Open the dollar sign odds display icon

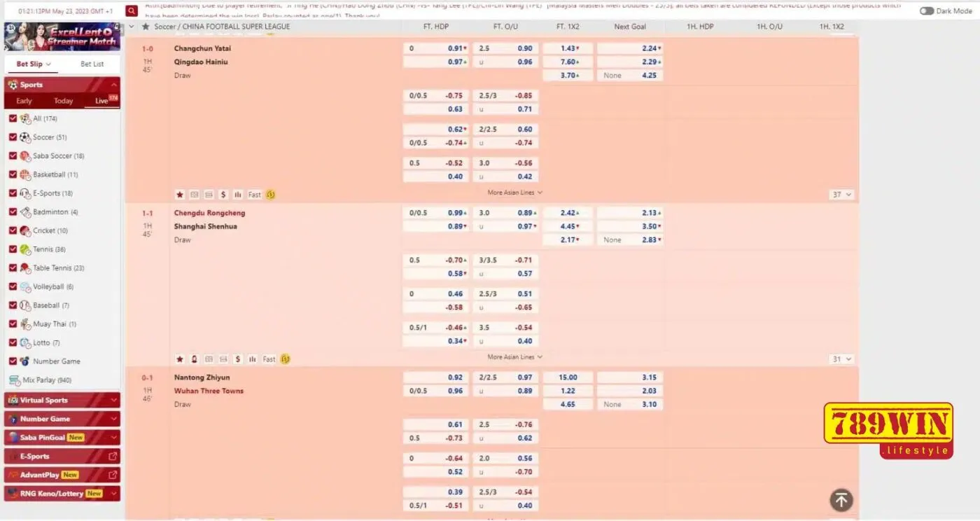(223, 194)
